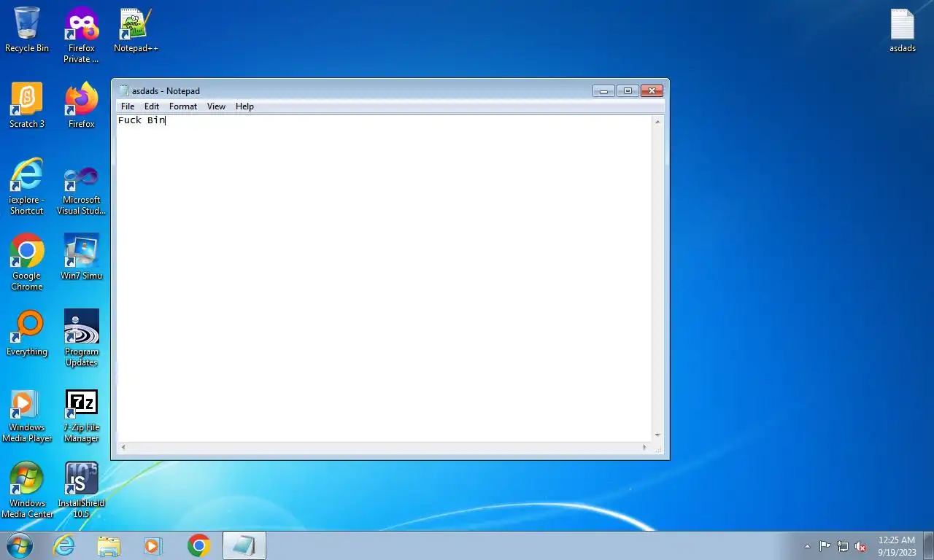Select the 7-Zip File Manager icon
This screenshot has width=934, height=560.
click(81, 414)
